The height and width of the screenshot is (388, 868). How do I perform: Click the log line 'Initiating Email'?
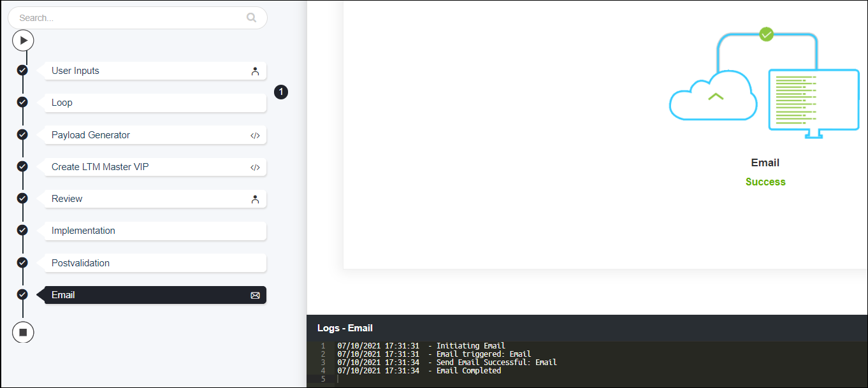(421, 346)
